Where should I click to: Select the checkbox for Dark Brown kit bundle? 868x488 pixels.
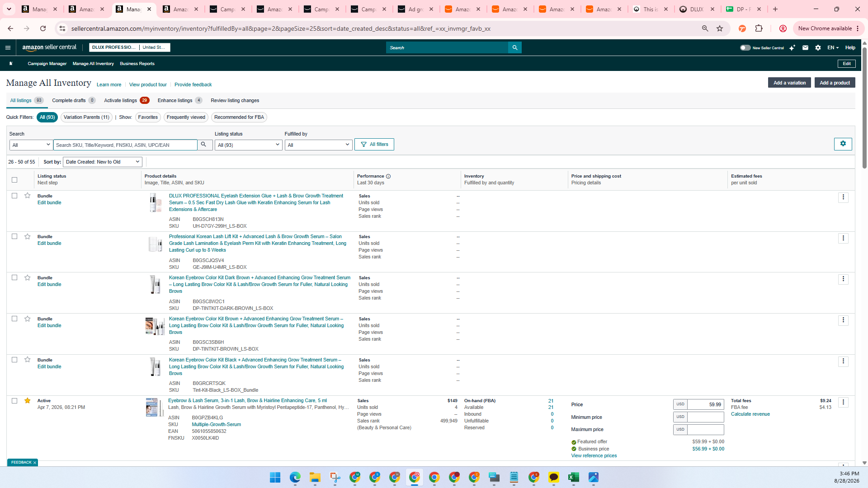click(14, 277)
